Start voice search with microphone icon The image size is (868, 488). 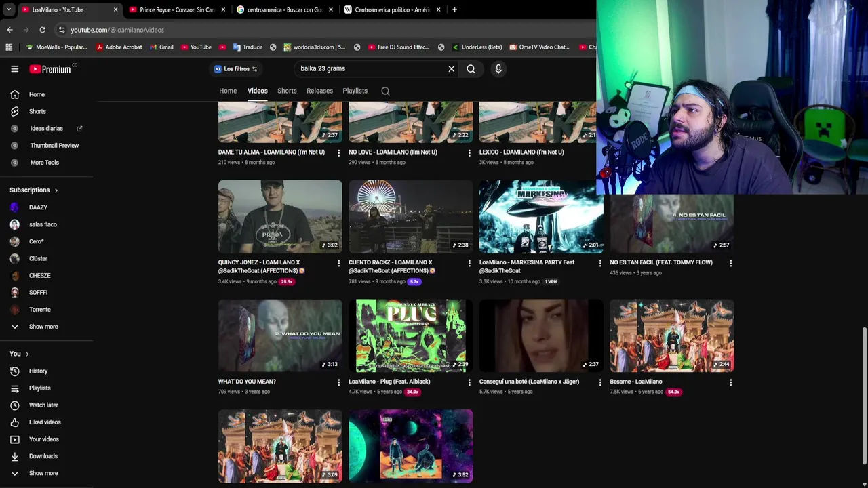(498, 68)
